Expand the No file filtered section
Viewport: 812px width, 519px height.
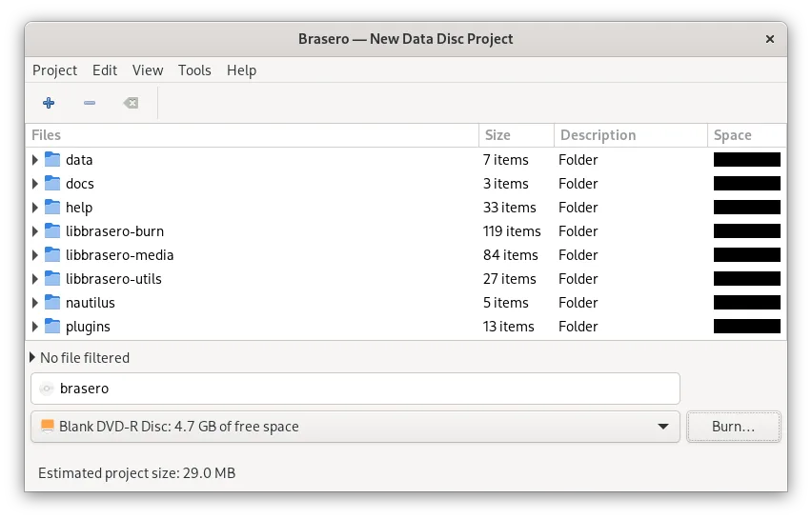(32, 357)
